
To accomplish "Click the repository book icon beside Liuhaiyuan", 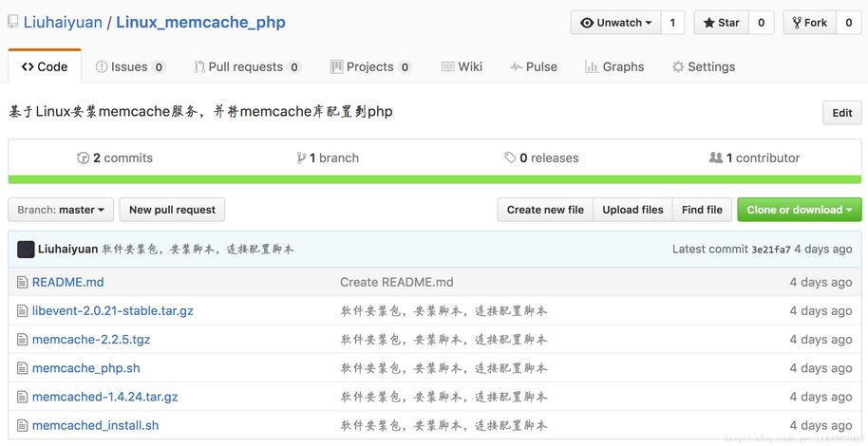I will (x=12, y=23).
